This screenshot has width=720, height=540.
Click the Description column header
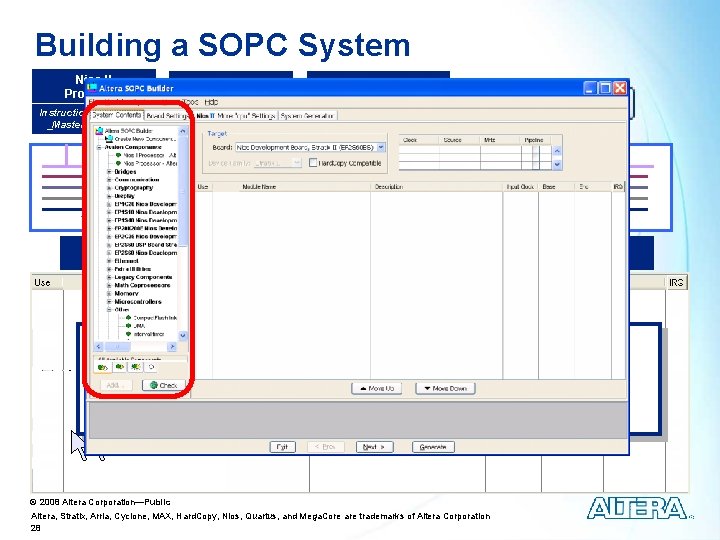[x=437, y=187]
